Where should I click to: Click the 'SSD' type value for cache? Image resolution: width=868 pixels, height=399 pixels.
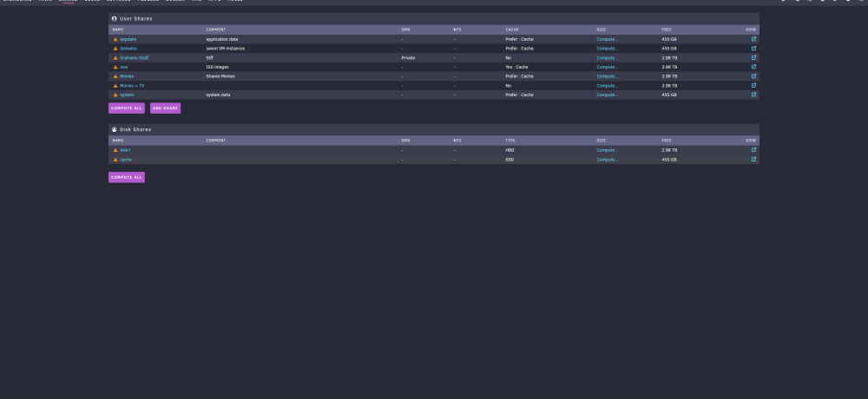(x=510, y=160)
